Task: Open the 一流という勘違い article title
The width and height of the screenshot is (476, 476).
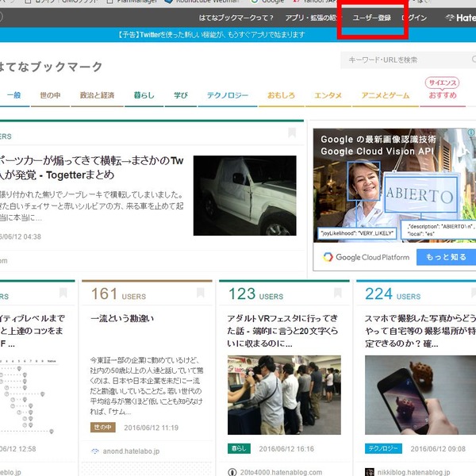Action: 122,318
